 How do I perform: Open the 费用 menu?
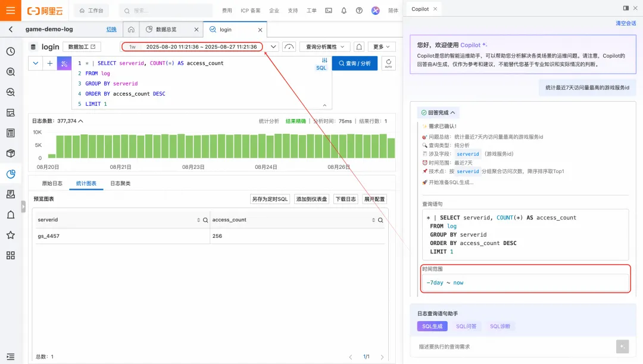[227, 11]
